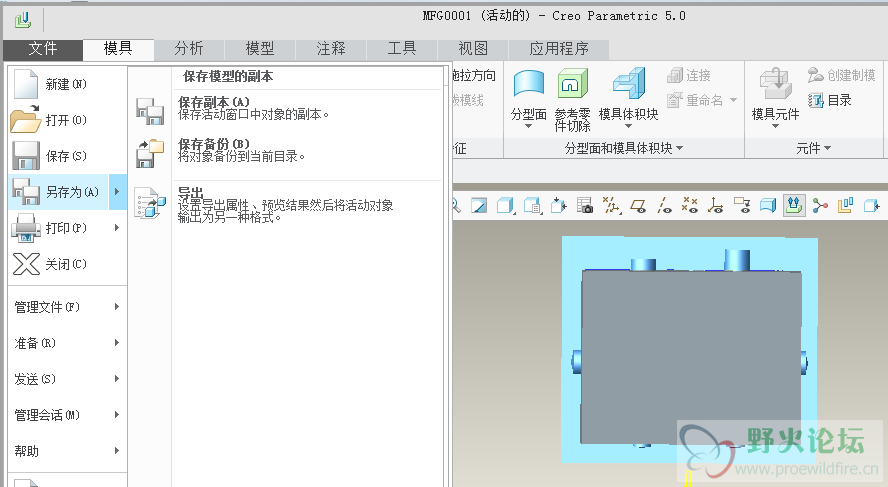888x487 pixels.
Task: Click the last cube with arrow icon
Action: 871,205
